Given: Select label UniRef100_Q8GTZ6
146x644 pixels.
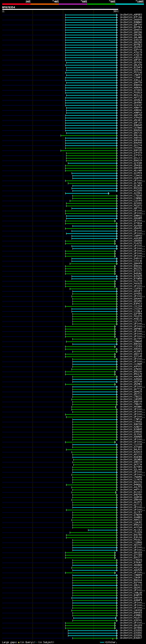Looking at the screenshot, I should 131,133.
